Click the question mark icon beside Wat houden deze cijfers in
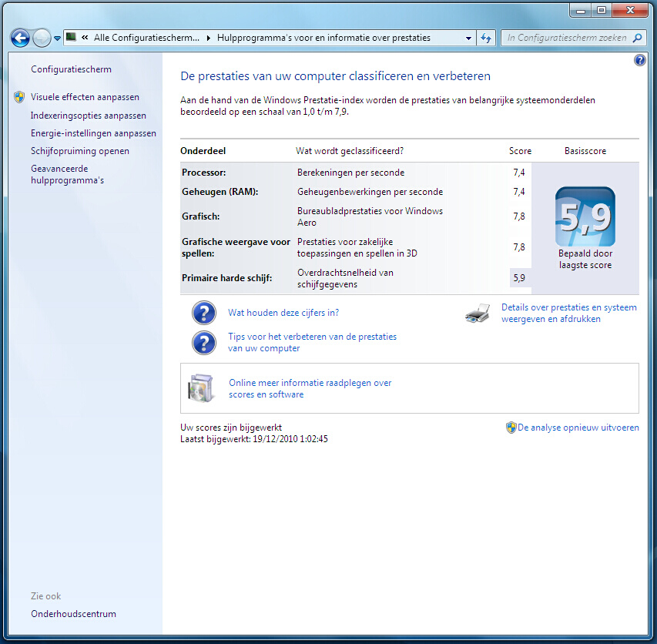The image size is (657, 644). (x=203, y=313)
